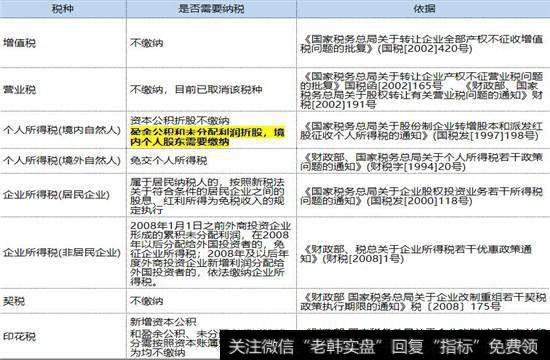Click 资本公积折股不缴纳 text
This screenshot has width=550, height=360.
click(180, 120)
